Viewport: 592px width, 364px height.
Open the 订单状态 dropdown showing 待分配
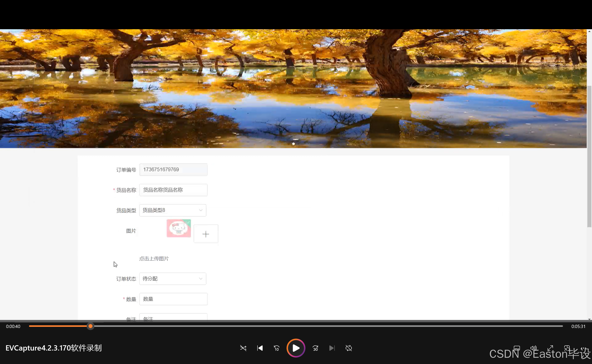pos(173,278)
